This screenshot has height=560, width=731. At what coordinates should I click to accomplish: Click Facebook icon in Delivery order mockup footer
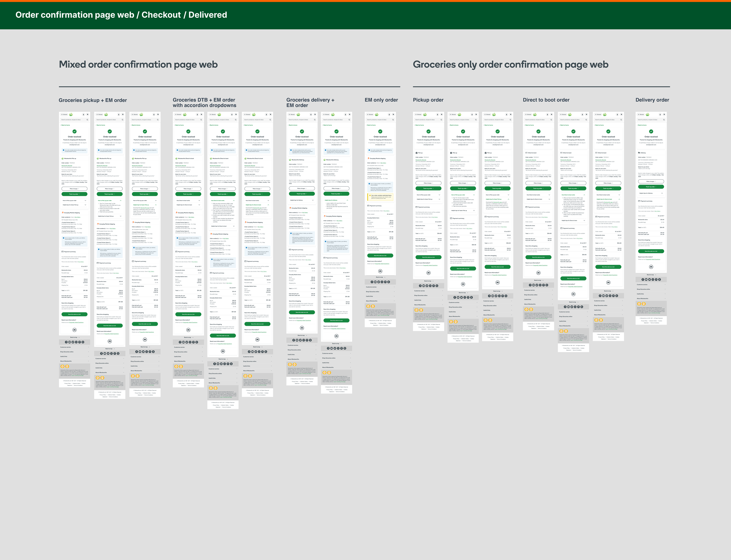click(643, 279)
